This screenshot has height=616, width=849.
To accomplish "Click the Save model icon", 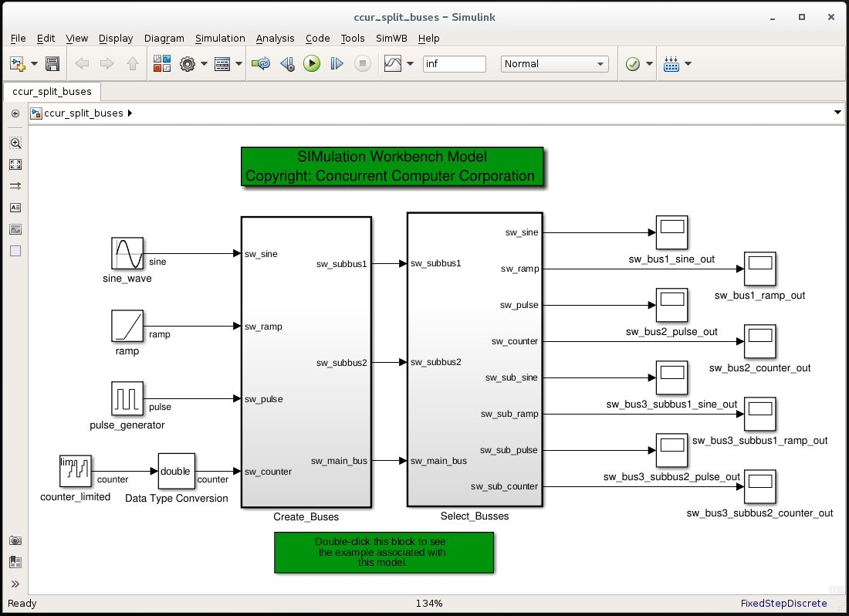I will click(52, 64).
